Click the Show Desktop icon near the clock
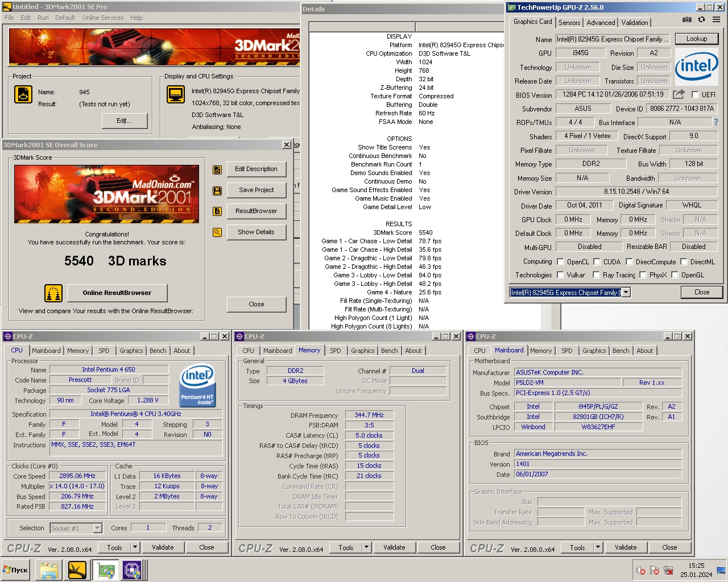The image size is (728, 582). point(721,570)
